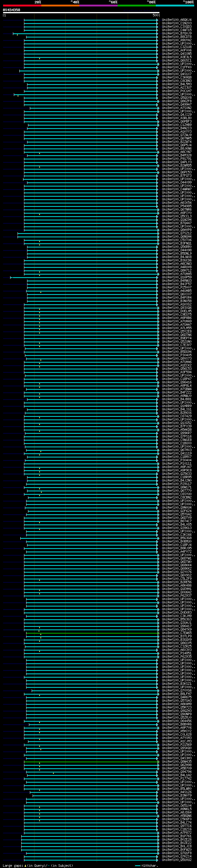Select the green alignment bar for C7EW65
197x868 pixels.
click(93, 633)
